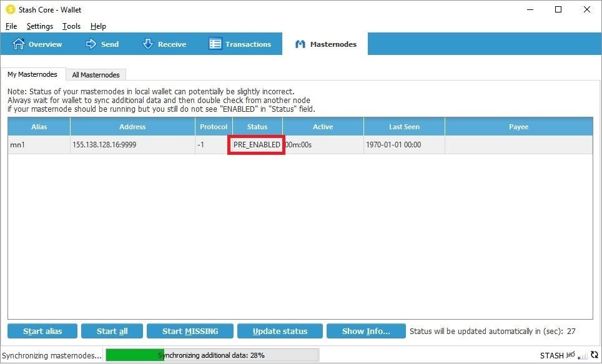Click the Start alias button
Image resolution: width=602 pixels, height=364 pixels.
[x=42, y=332]
